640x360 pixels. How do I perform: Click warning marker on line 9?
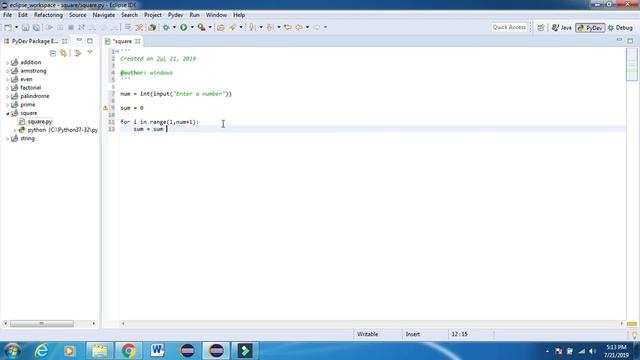(x=105, y=108)
